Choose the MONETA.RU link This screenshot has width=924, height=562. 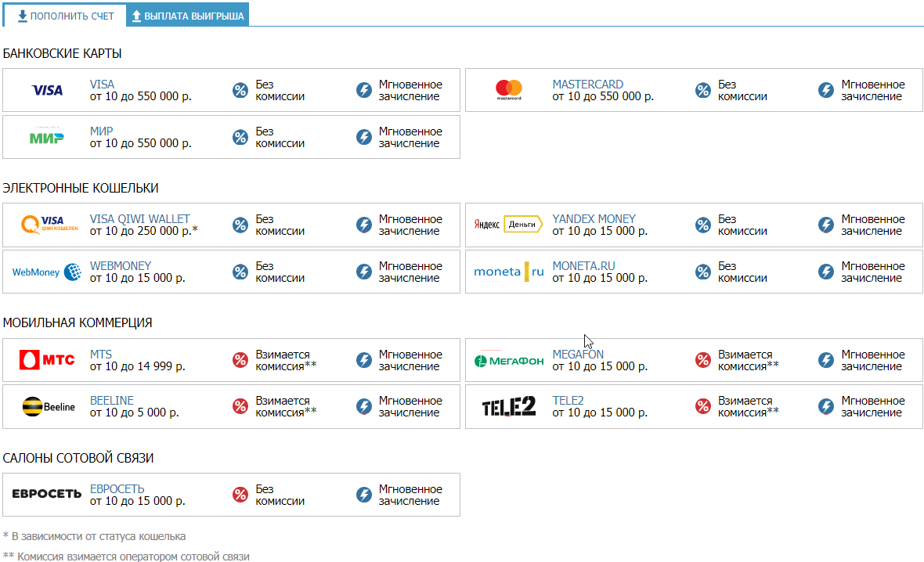(583, 265)
